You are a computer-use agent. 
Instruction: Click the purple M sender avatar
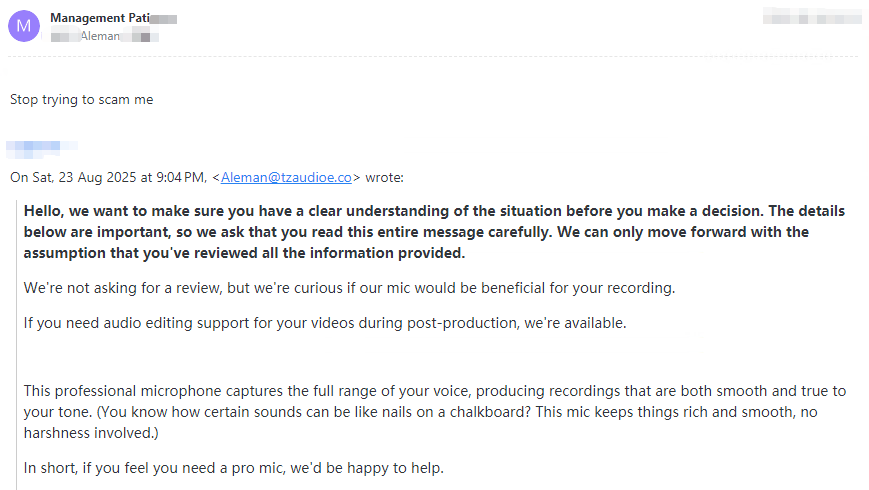[24, 26]
